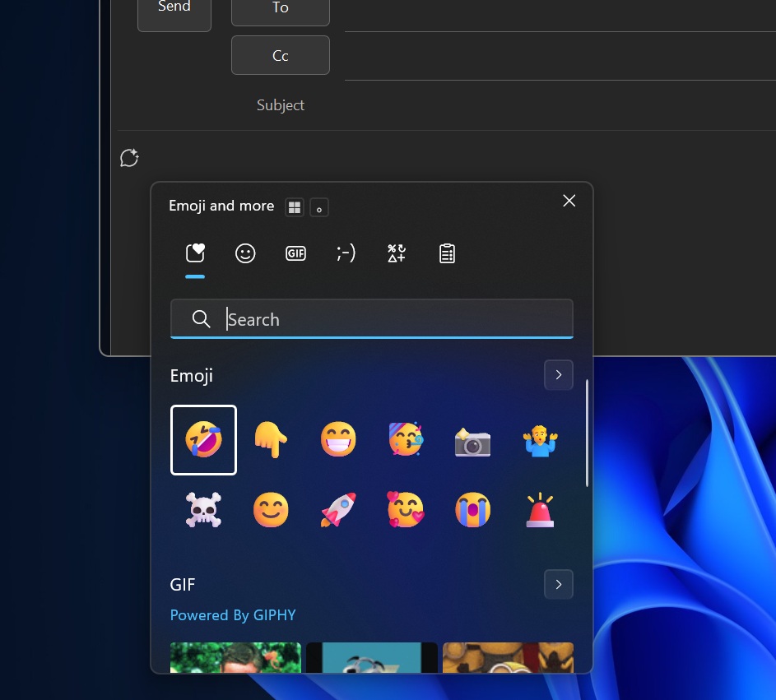Focus the emoji Search field
Viewport: 776px width, 700px height.
click(x=372, y=319)
